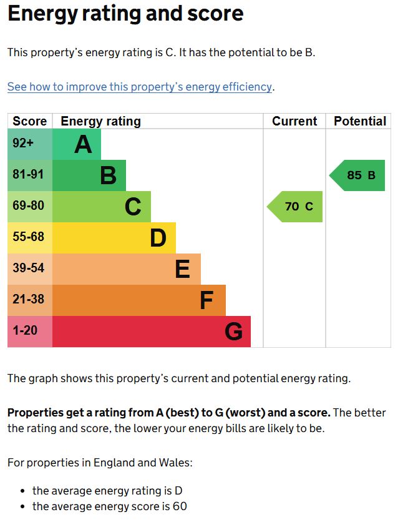Click the 92+ score cell

[30, 144]
